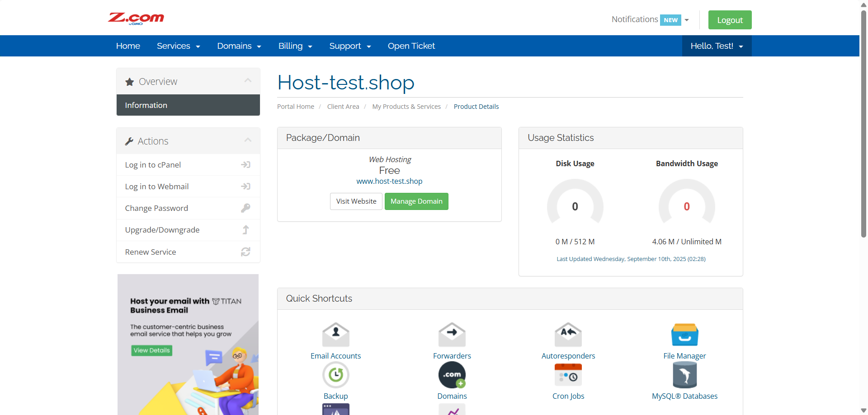Open the Forwarders shortcut icon
The height and width of the screenshot is (415, 868).
[x=452, y=335]
